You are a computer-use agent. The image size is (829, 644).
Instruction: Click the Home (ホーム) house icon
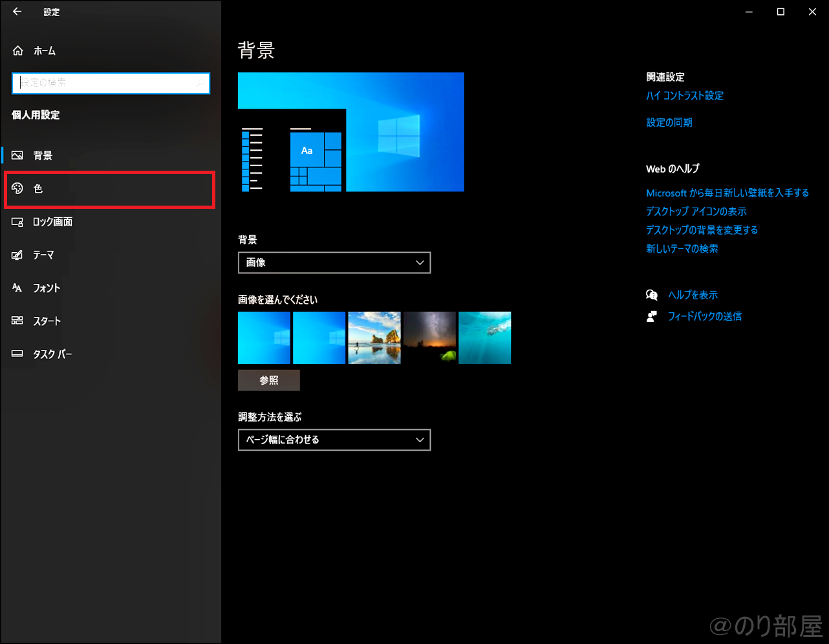pyautogui.click(x=18, y=50)
